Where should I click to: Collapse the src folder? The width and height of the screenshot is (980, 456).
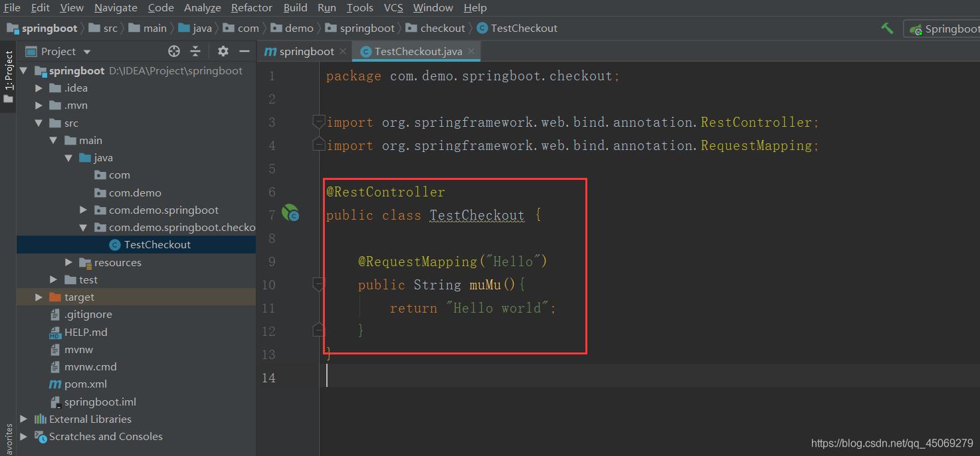pos(39,123)
